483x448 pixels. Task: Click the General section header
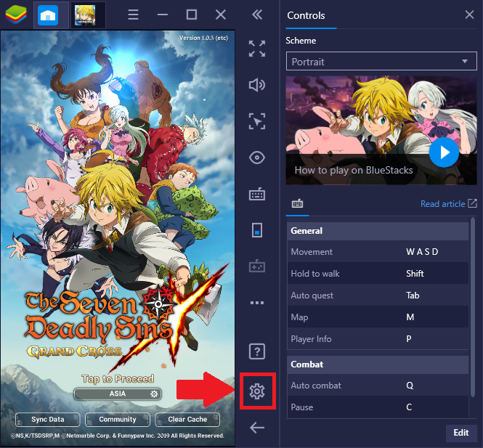pos(378,231)
